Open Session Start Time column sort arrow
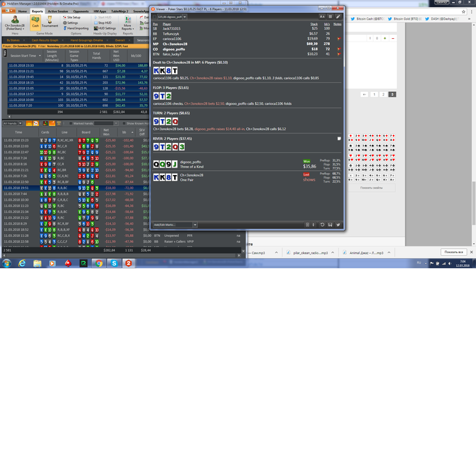 click(x=39, y=56)
